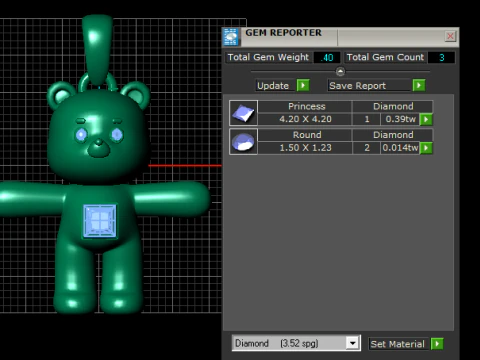Click the Update label button
This screenshot has height=360, width=480.
(275, 86)
